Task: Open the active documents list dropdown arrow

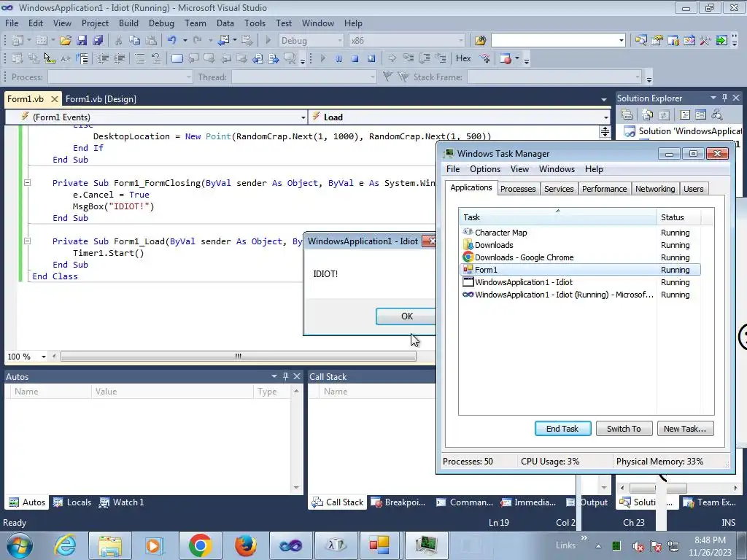Action: point(603,99)
